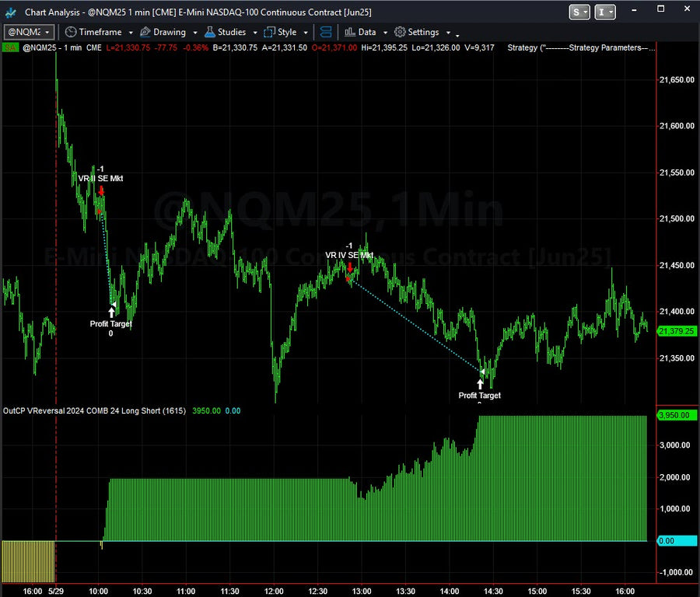700x597 pixels.
Task: Expand the Drawing dropdown arrow
Action: click(195, 33)
